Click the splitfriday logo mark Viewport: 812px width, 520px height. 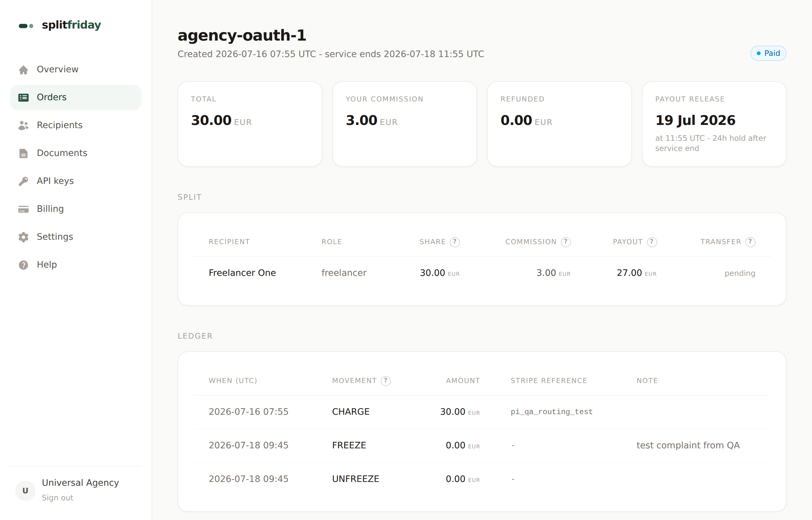point(26,26)
